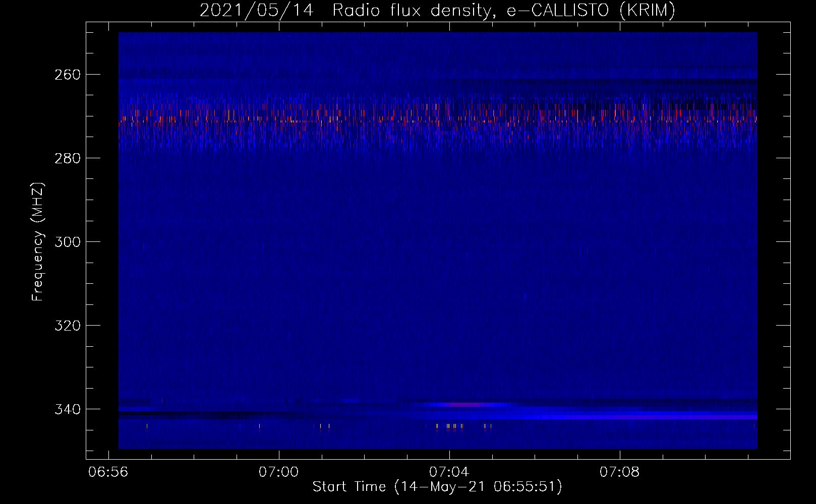
Task: Click the 'Frequency (MHZ)' axis label
Action: point(38,241)
